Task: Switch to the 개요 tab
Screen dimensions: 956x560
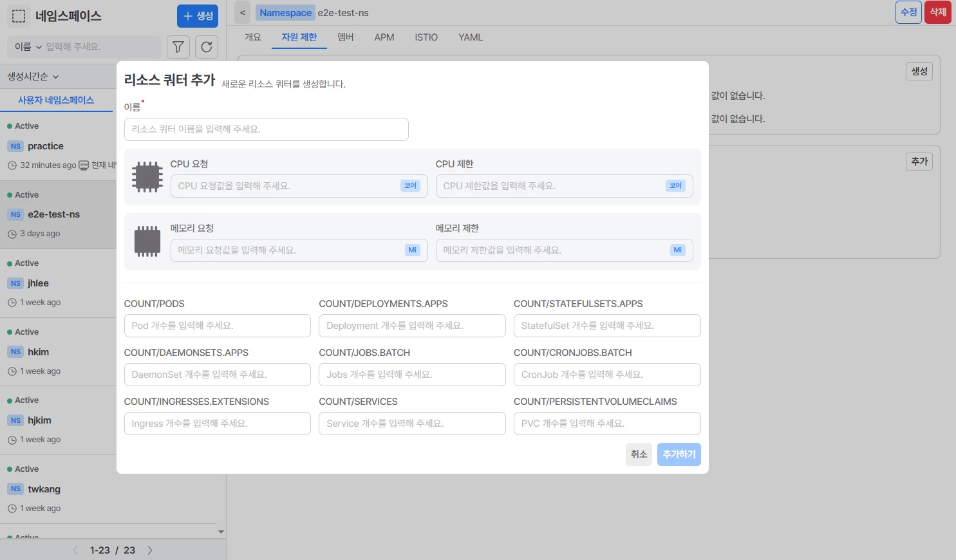Action: point(253,37)
